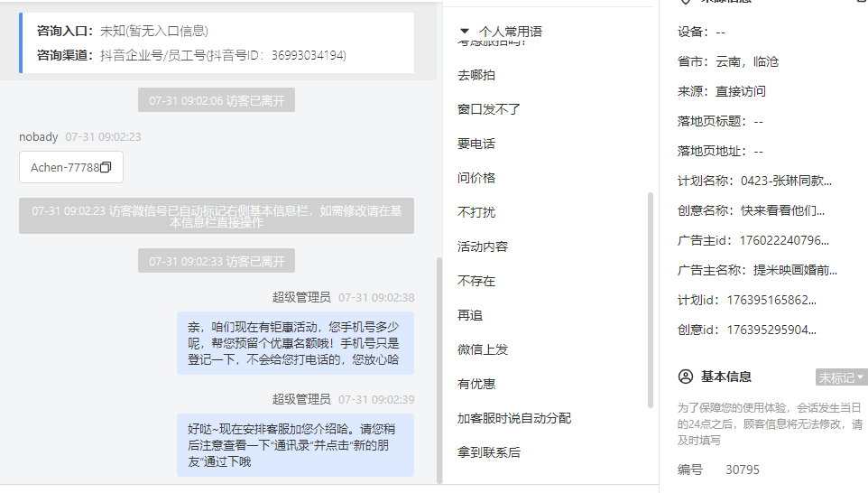Click the 09:02:33 访客已离开 notice
This screenshot has width=868, height=493.
(217, 261)
